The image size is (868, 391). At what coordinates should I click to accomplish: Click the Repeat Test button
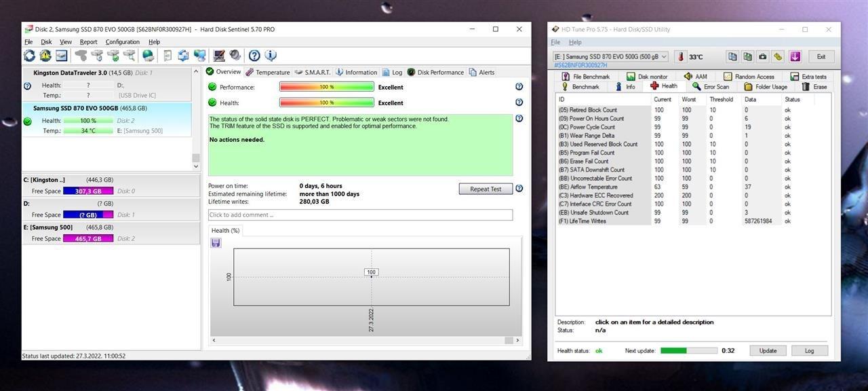coord(486,189)
